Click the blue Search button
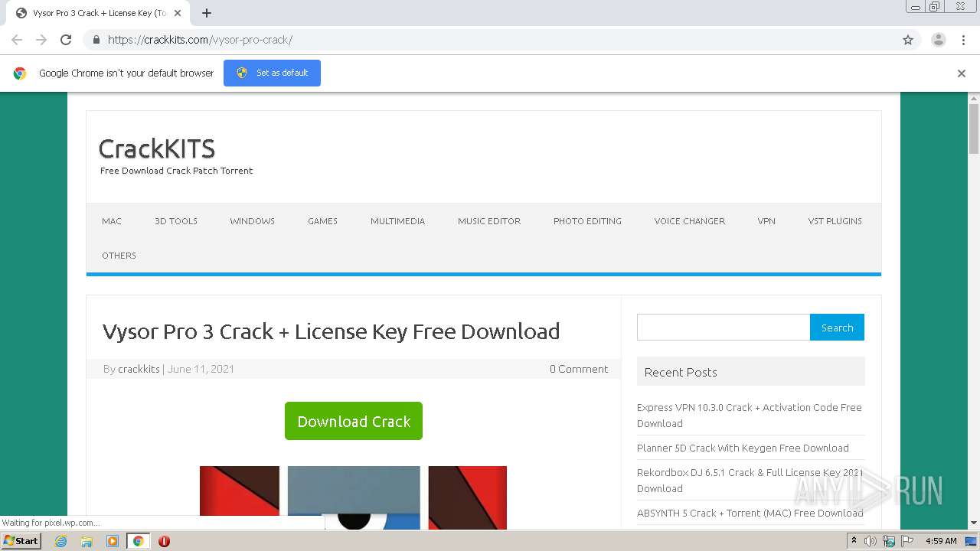Viewport: 980px width, 551px height. coord(837,327)
